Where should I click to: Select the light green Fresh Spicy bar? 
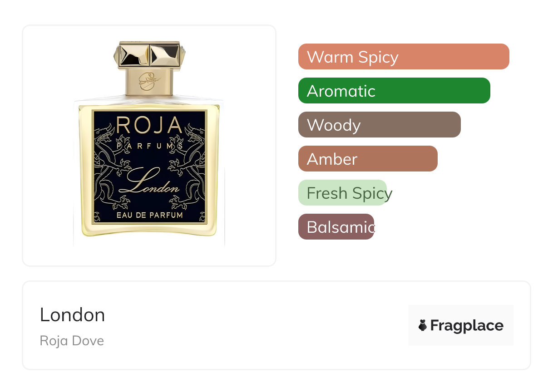tap(342, 193)
